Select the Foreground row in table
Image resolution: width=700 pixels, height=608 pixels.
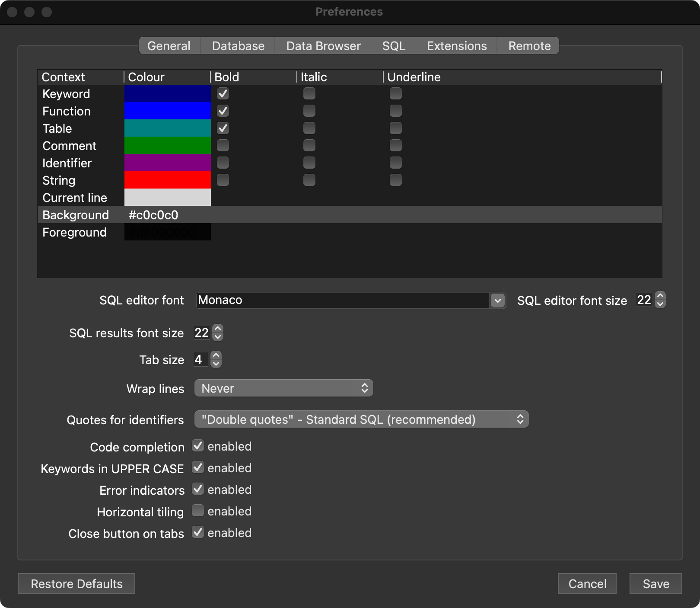75,232
